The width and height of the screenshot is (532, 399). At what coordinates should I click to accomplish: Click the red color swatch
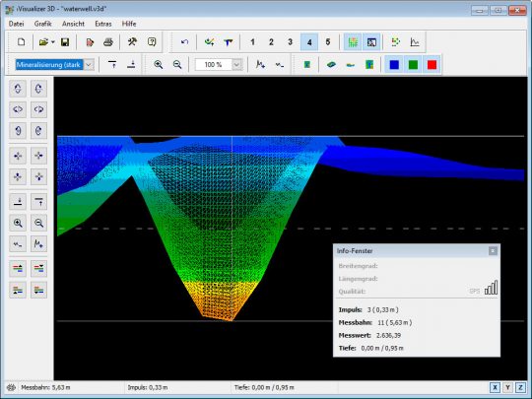pos(432,64)
